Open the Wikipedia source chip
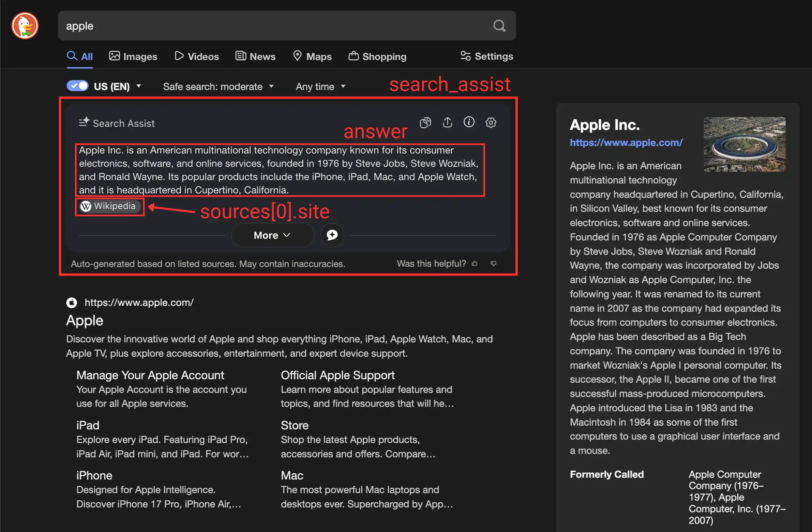 [110, 206]
